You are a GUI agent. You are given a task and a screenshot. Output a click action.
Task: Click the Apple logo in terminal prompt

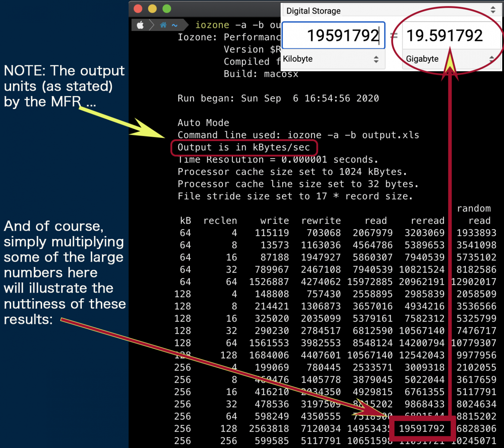click(140, 25)
